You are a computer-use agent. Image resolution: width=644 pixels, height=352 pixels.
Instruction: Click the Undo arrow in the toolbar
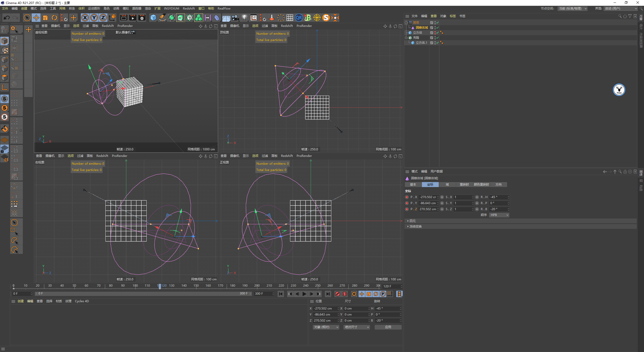coord(7,18)
